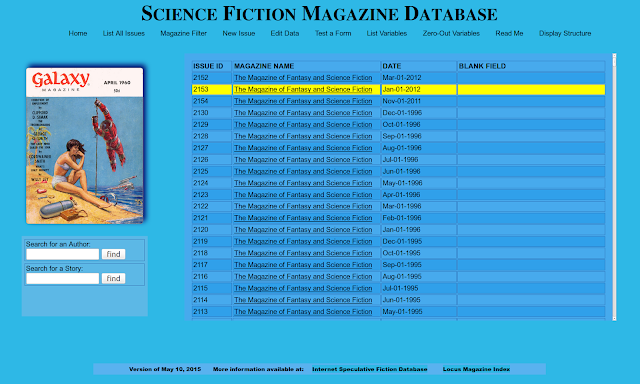640x384 pixels.
Task: Focus the Search for an Author field
Action: coord(62,254)
